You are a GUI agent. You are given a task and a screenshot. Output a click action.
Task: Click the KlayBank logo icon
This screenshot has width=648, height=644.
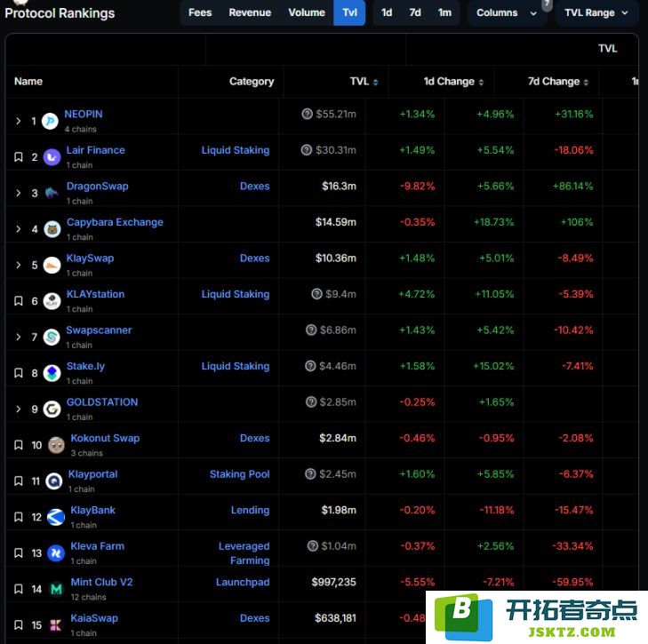click(56, 517)
